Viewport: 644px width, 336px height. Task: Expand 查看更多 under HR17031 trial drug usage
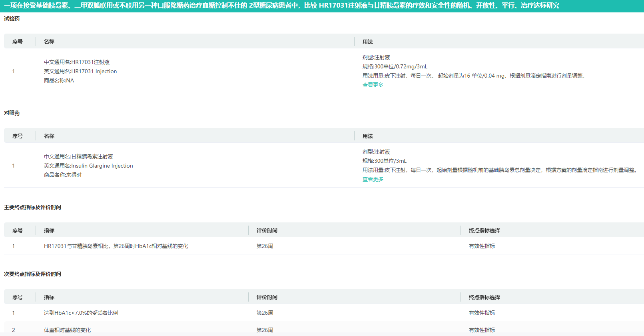point(373,85)
